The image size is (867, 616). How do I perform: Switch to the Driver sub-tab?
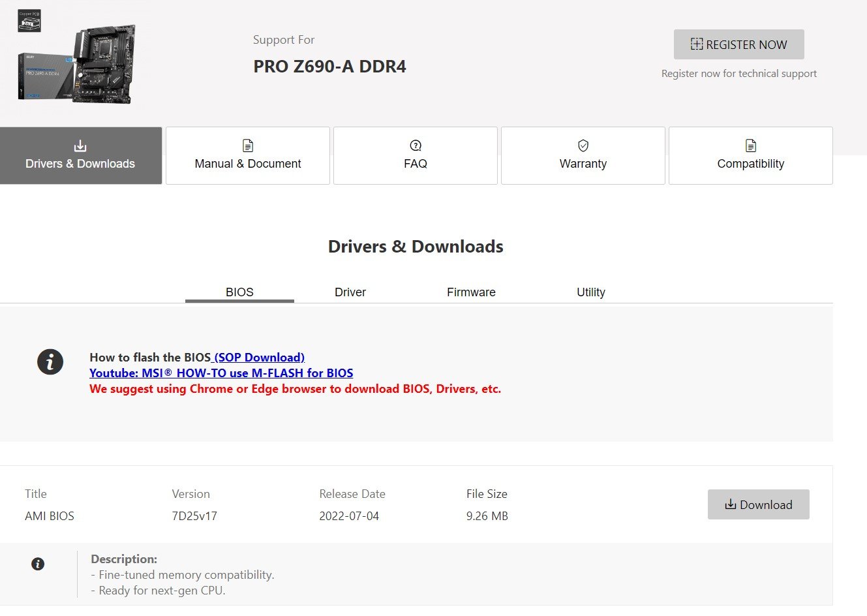click(x=350, y=292)
